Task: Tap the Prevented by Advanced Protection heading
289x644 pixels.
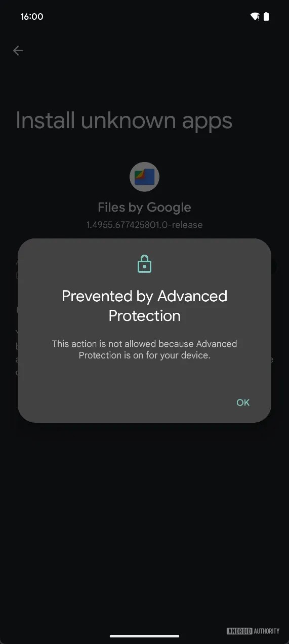Action: coord(144,306)
